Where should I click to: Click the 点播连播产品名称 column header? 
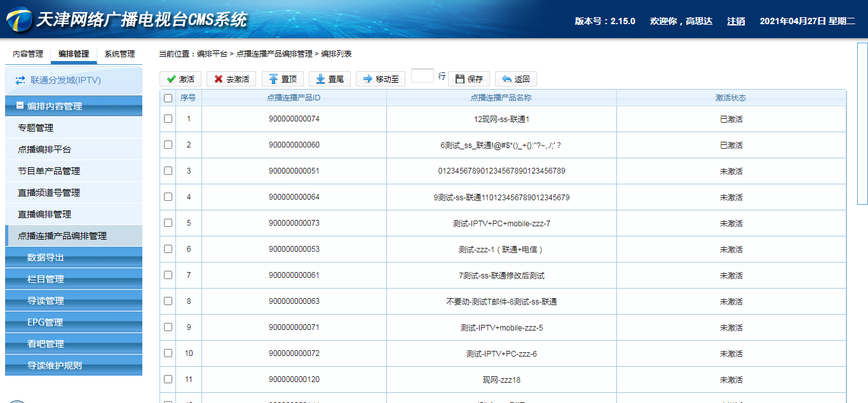[x=501, y=98]
